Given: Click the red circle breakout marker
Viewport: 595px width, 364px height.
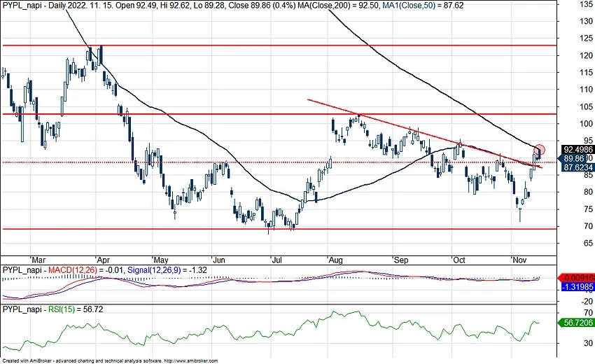Looking at the screenshot, I should point(539,150).
